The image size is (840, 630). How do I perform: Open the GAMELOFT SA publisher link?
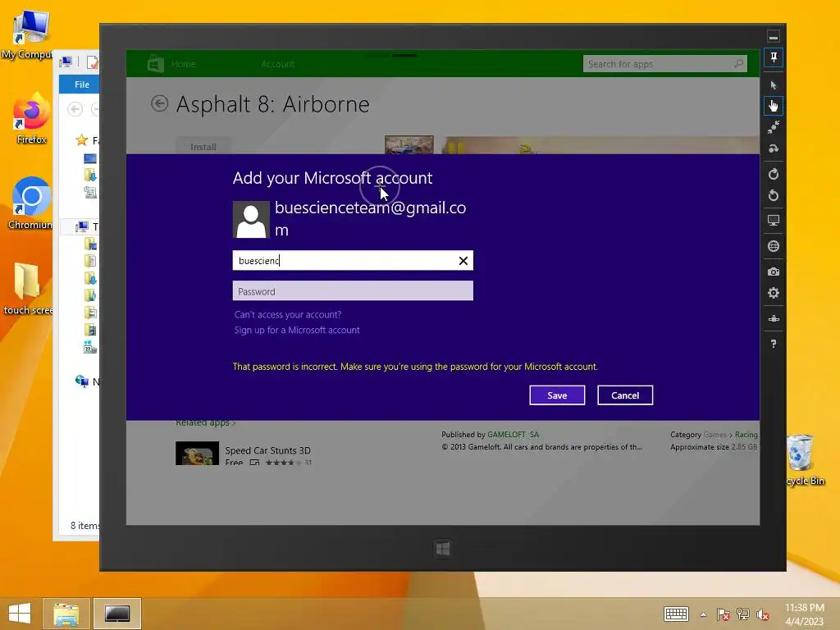514,435
